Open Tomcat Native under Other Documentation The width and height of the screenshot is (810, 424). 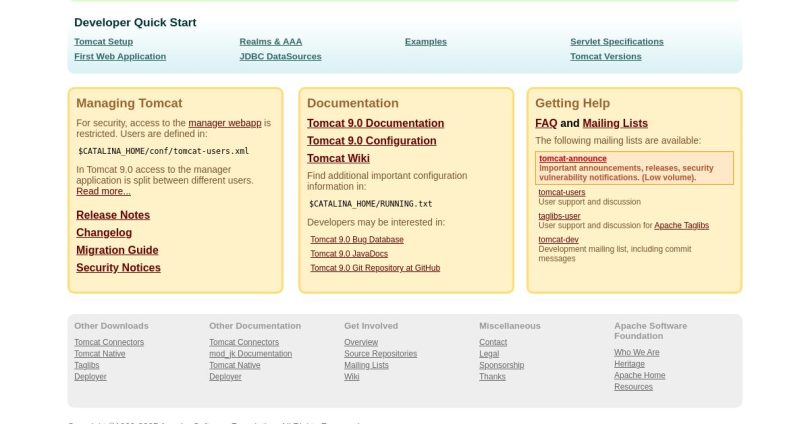pos(235,365)
